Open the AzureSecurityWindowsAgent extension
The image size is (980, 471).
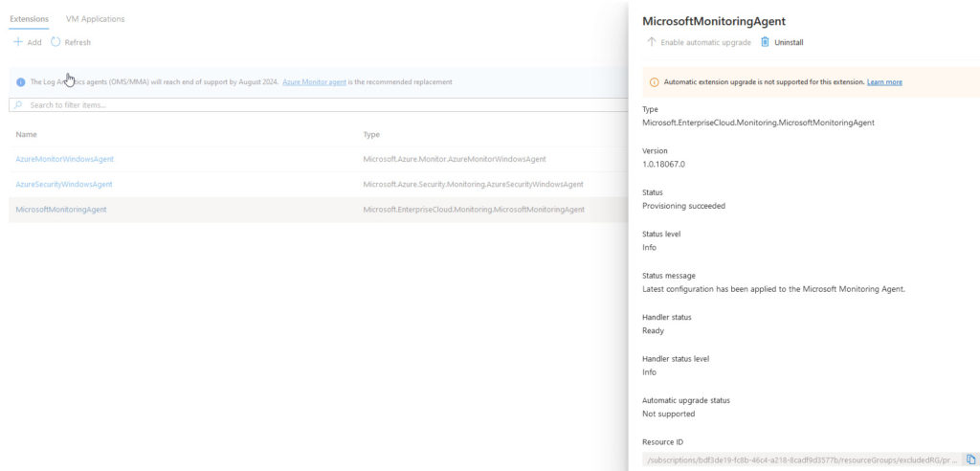tap(64, 184)
